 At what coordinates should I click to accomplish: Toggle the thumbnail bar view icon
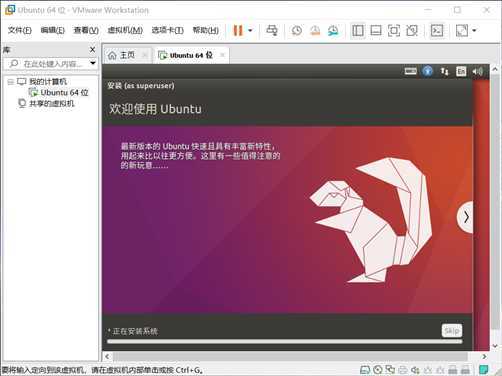376,31
